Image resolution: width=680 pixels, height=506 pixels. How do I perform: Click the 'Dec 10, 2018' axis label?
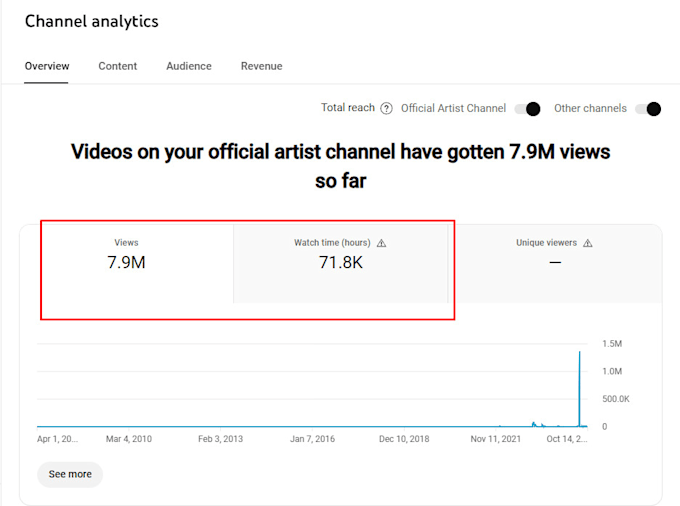pyautogui.click(x=404, y=439)
